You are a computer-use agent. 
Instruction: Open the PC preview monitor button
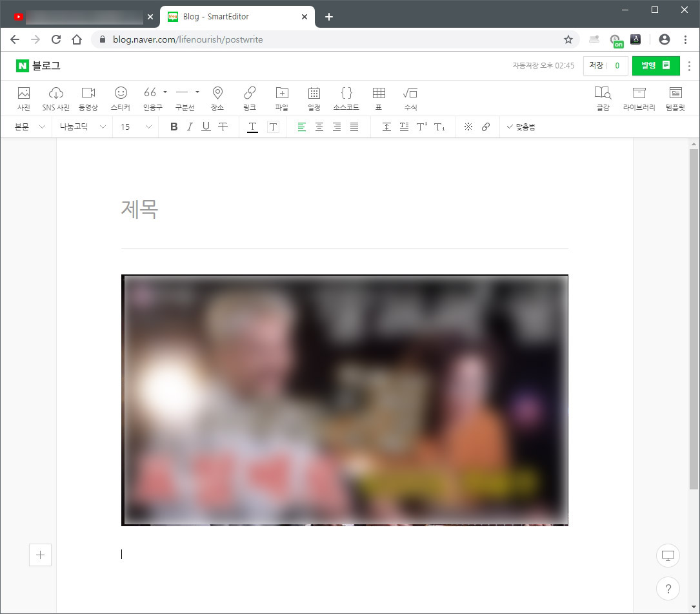click(x=668, y=555)
